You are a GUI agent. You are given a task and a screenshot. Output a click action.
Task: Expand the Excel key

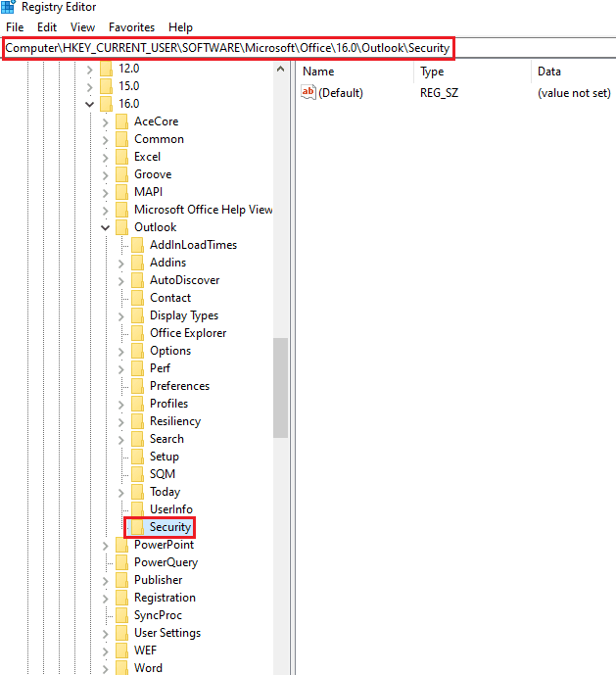coord(106,158)
